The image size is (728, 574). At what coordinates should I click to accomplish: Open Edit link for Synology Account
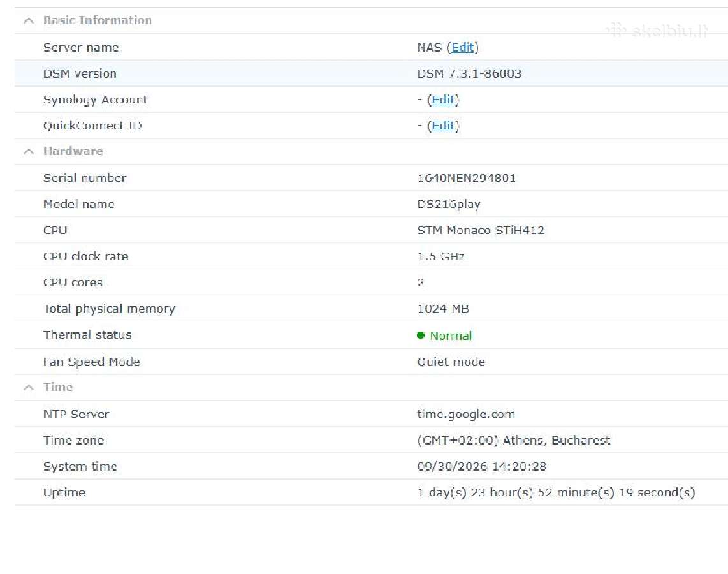coord(443,100)
